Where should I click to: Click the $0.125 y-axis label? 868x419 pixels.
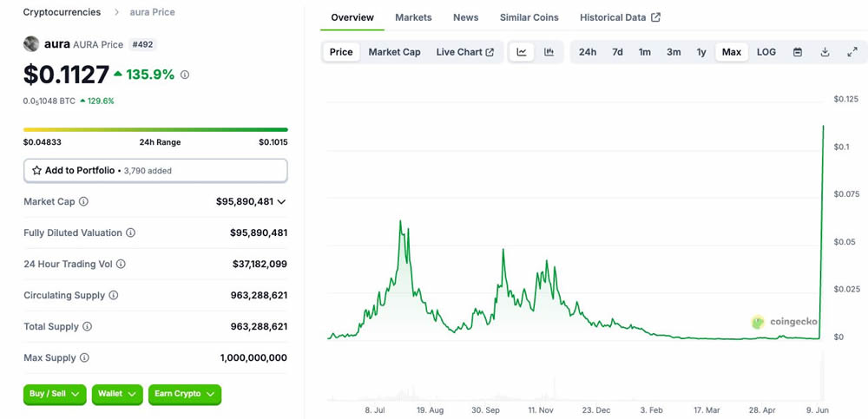(845, 99)
